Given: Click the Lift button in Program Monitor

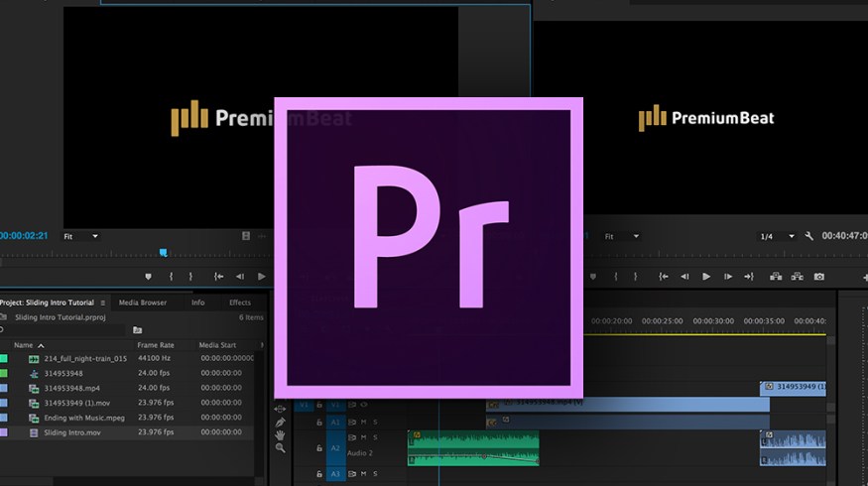Looking at the screenshot, I should tap(774, 277).
